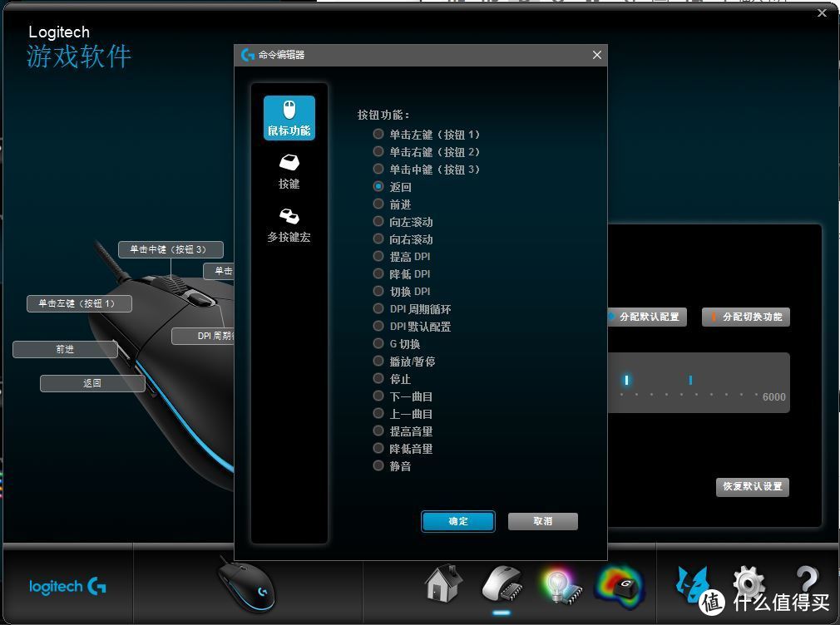Viewport: 840px width, 625px height.
Task: Click the 分配默认配置 button
Action: point(647,317)
